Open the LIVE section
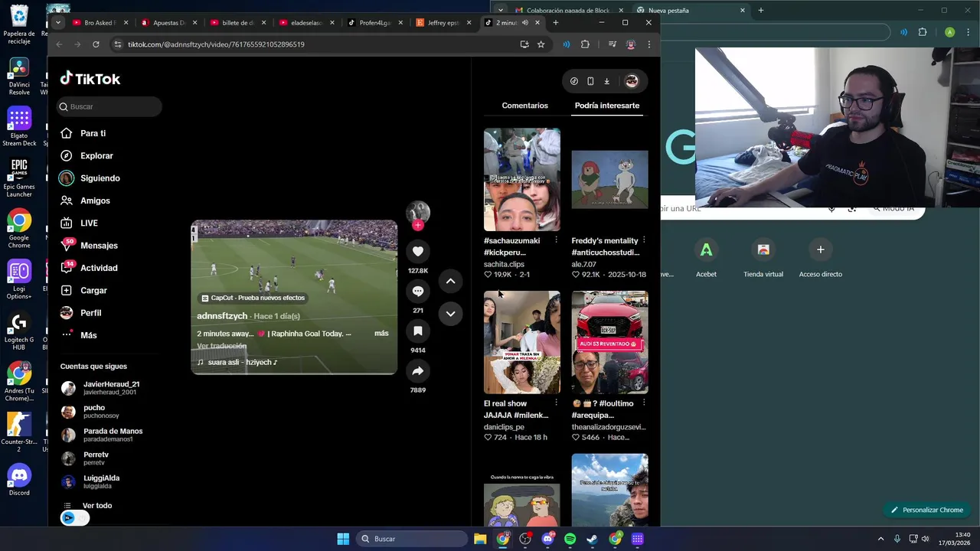Viewport: 980px width, 551px height. click(89, 223)
